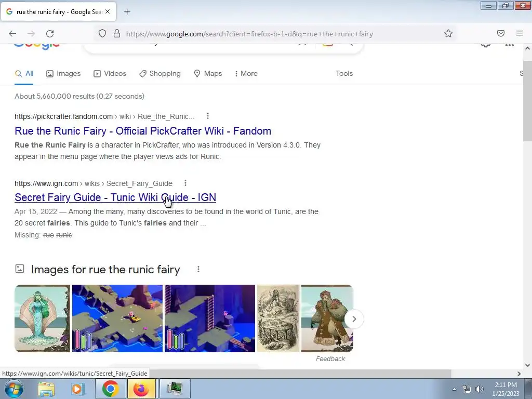Select Firefox in the taskbar
Viewport: 532px width, 399px height.
pos(141,389)
